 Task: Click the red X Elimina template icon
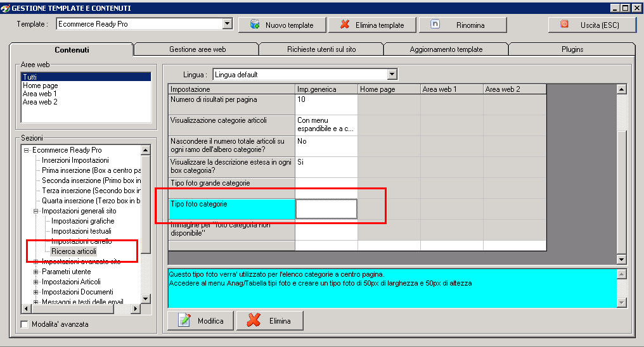(x=345, y=25)
